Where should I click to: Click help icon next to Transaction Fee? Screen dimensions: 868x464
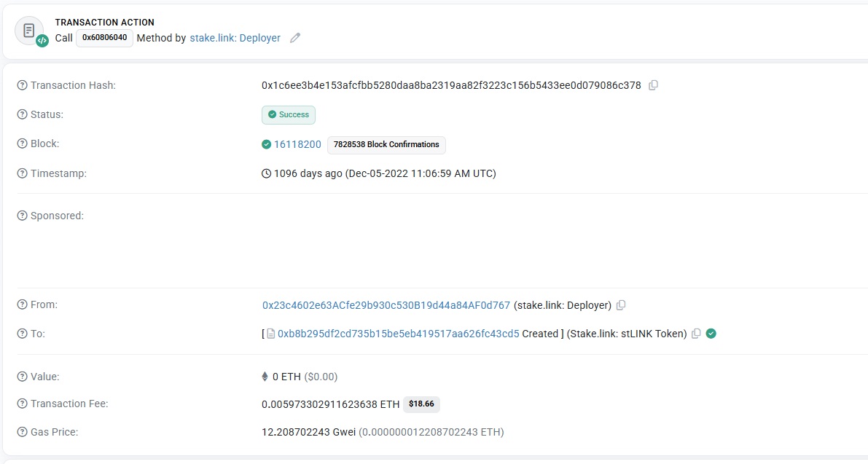point(22,404)
